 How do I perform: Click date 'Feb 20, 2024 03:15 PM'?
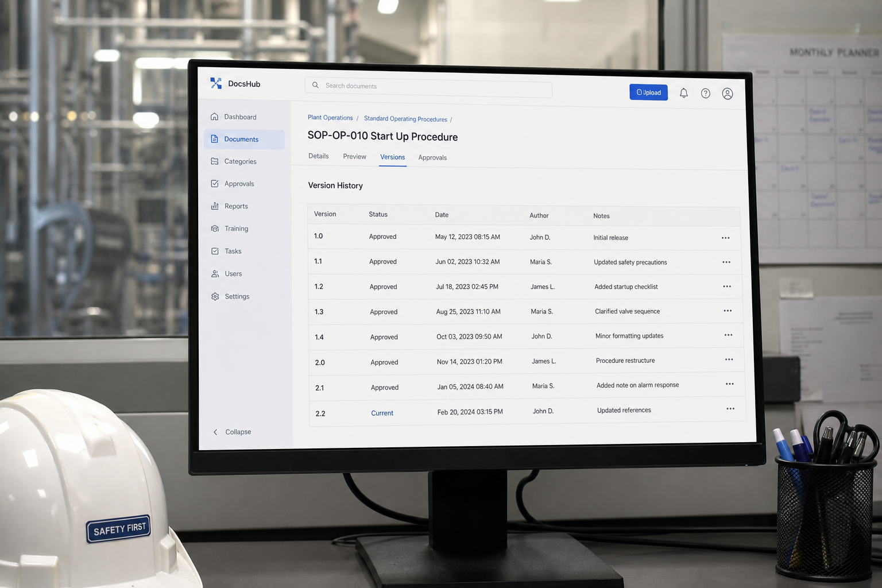pyautogui.click(x=470, y=412)
